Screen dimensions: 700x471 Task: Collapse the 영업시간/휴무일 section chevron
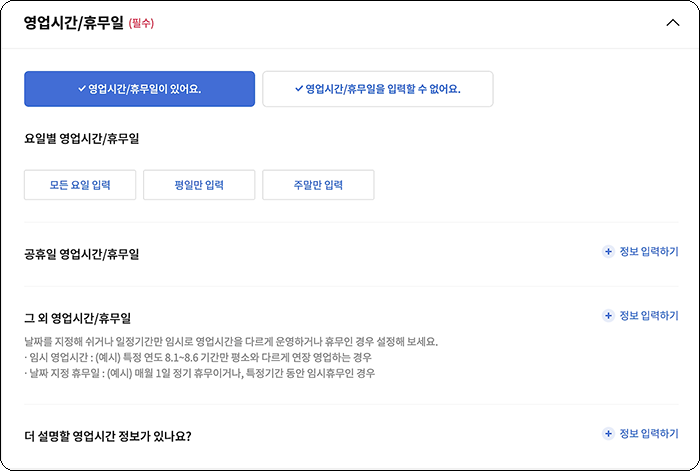pyautogui.click(x=673, y=23)
